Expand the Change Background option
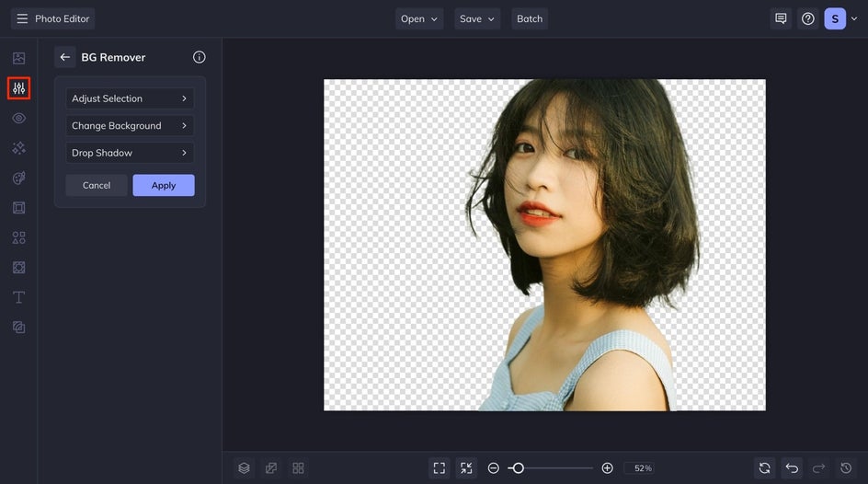Viewport: 868px width, 484px height. (130, 126)
